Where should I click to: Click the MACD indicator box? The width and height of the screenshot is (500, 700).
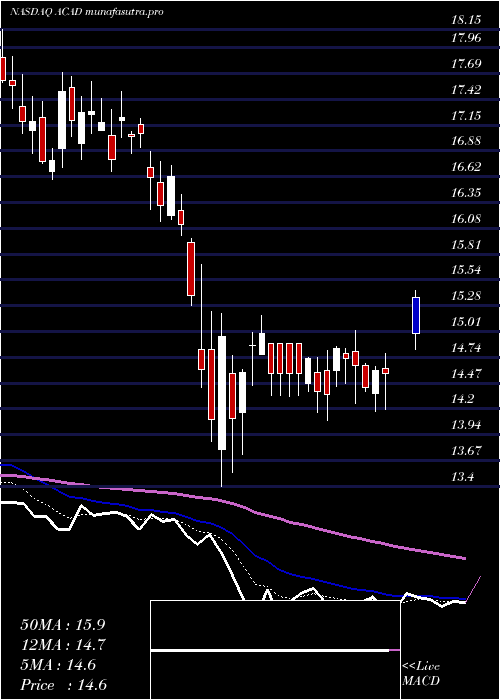click(275, 650)
